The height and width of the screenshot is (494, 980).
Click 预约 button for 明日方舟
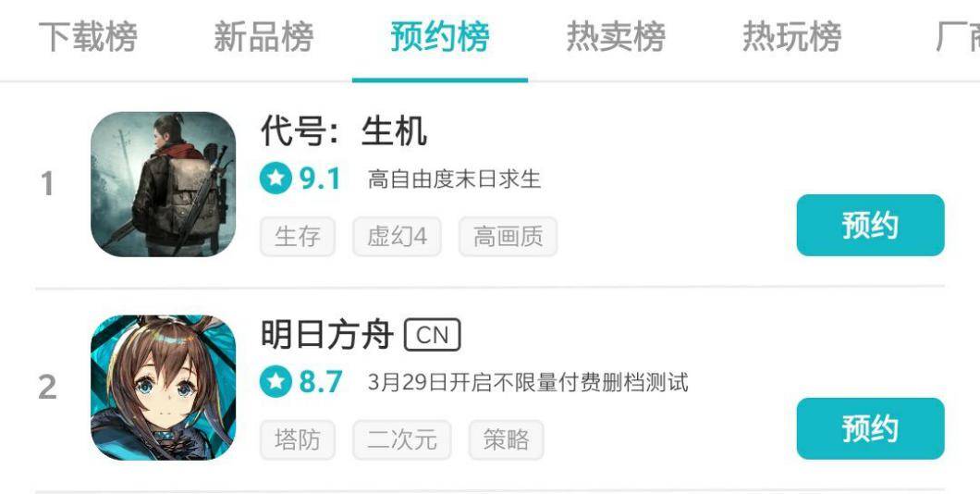pos(870,428)
